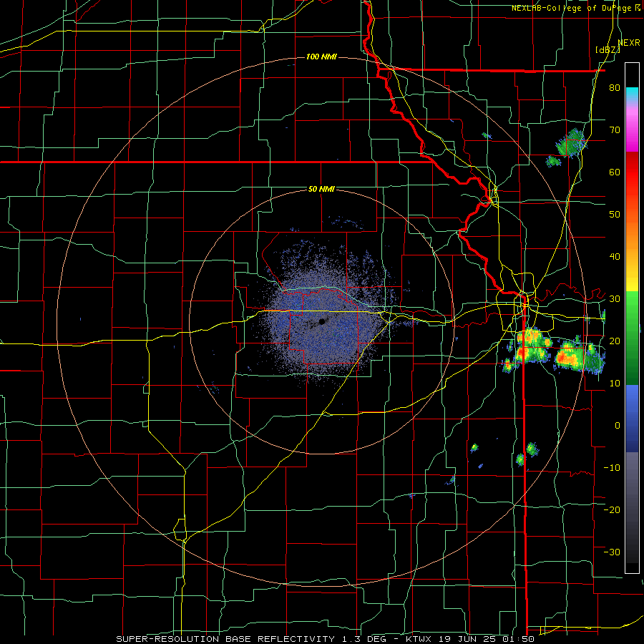Click the -10 dBZ scale value
Image resolution: width=644 pixels, height=644 pixels.
(612, 468)
